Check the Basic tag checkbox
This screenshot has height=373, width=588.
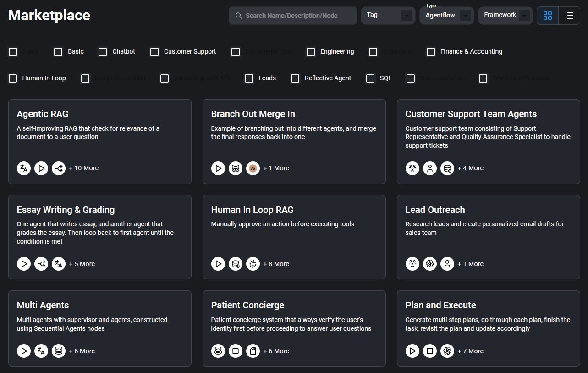pyautogui.click(x=58, y=52)
